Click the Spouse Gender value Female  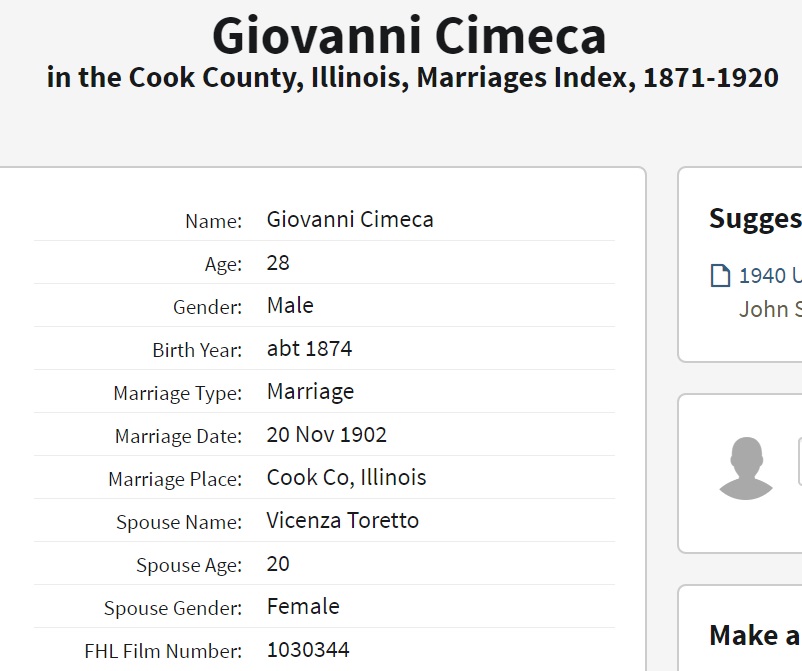pos(303,607)
